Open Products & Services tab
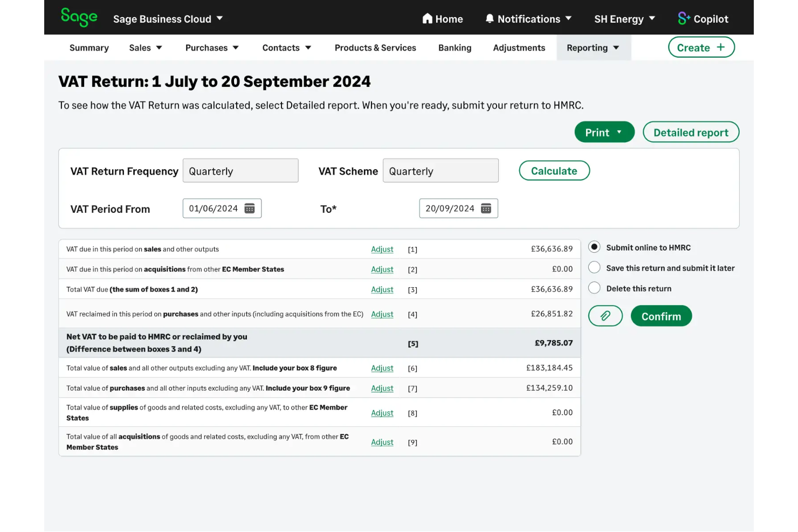 pos(375,48)
